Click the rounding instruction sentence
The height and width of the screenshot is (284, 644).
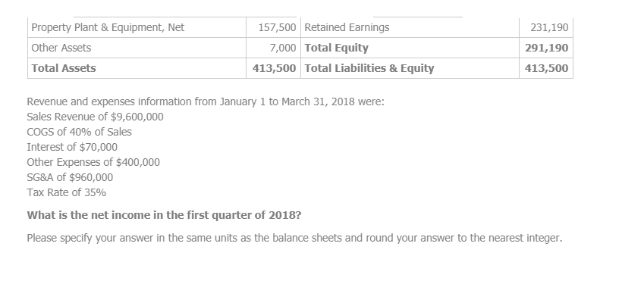click(294, 238)
